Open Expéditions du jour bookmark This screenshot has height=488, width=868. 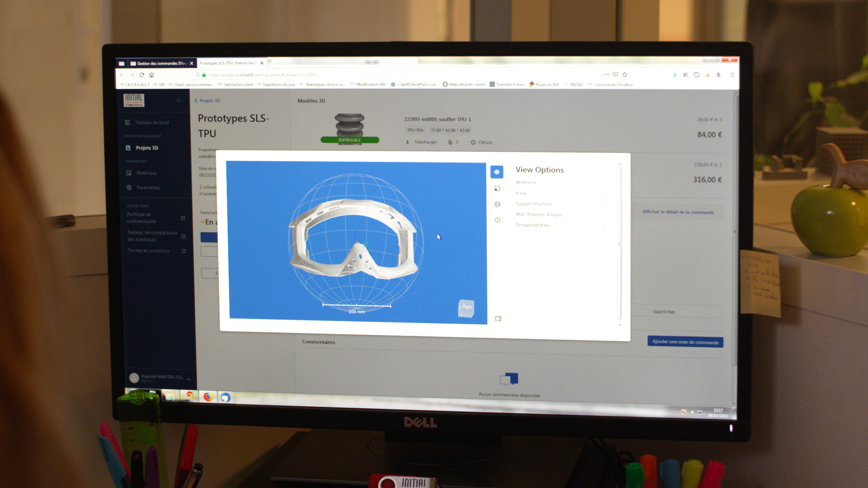pyautogui.click(x=276, y=84)
